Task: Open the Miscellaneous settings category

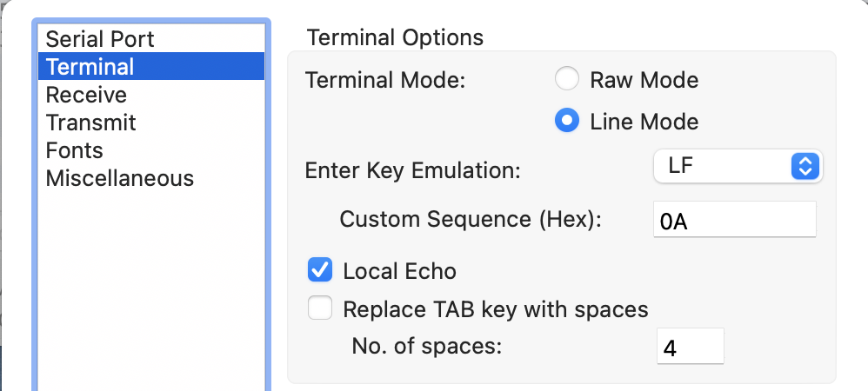Action: (x=119, y=178)
